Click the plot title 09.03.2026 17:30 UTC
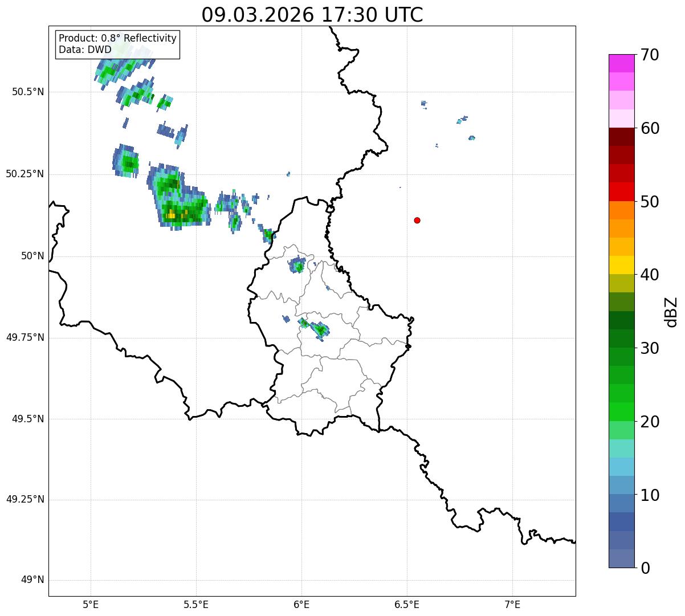 (312, 15)
